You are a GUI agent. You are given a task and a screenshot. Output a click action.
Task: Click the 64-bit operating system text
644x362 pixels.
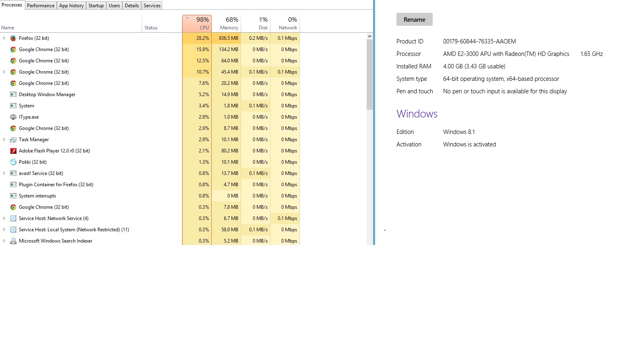(x=501, y=79)
